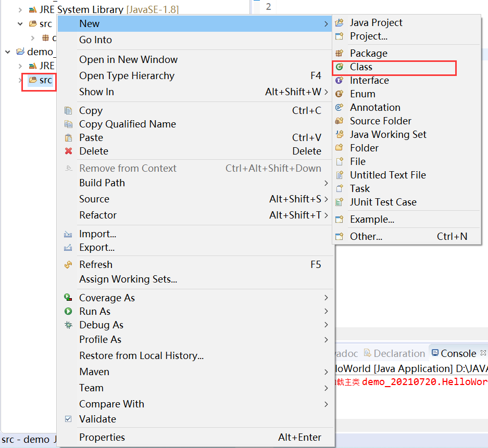Click the File icon in New submenu
The width and height of the screenshot is (488, 448).
pyautogui.click(x=339, y=161)
